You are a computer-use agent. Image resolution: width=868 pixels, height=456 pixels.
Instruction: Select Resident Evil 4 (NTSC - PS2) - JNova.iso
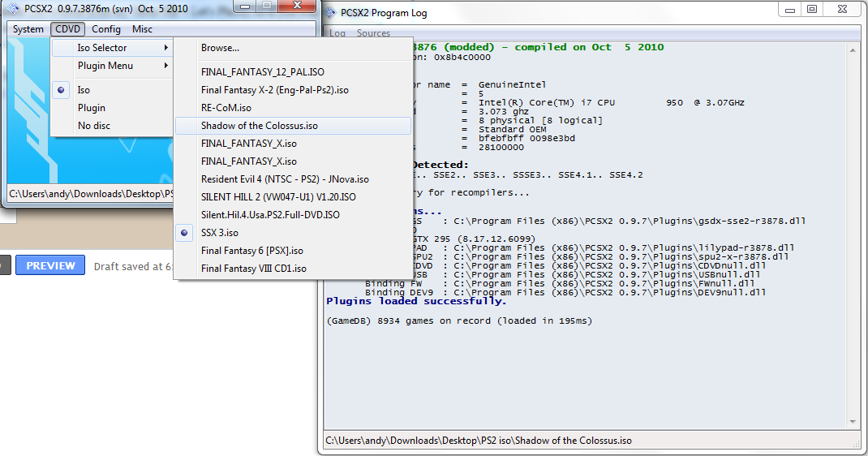294,179
